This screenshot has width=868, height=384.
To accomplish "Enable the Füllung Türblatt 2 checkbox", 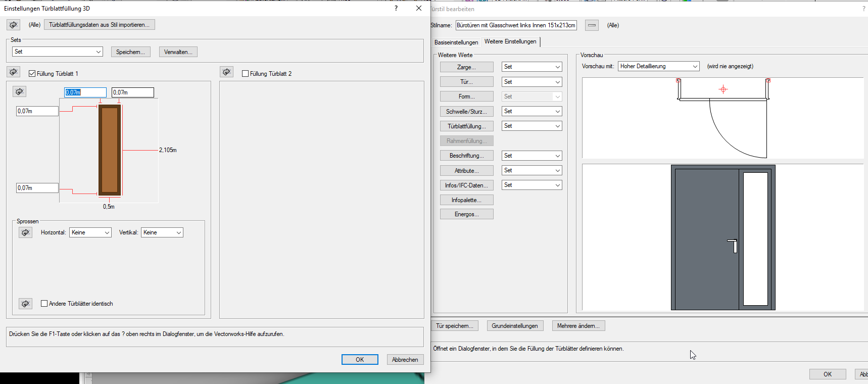I will 246,74.
